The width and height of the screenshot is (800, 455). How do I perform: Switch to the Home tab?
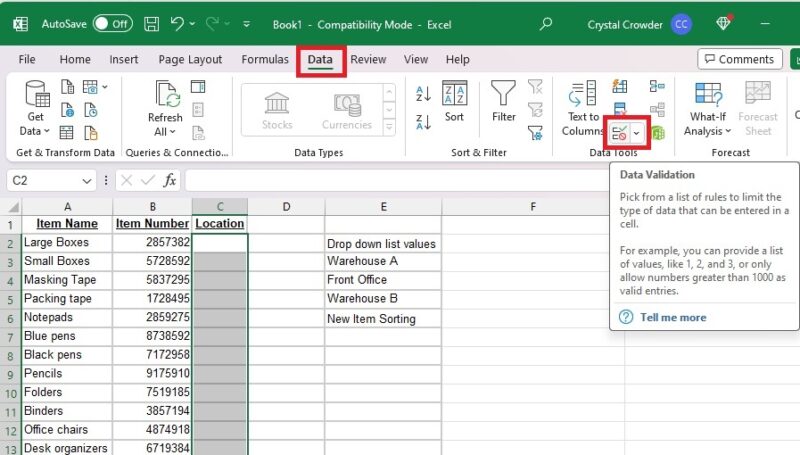[x=75, y=59]
